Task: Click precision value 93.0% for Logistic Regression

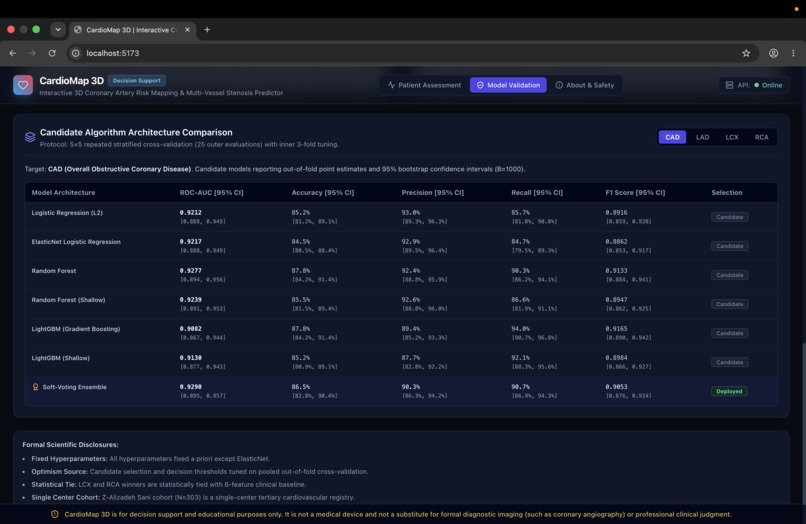Action: point(411,212)
